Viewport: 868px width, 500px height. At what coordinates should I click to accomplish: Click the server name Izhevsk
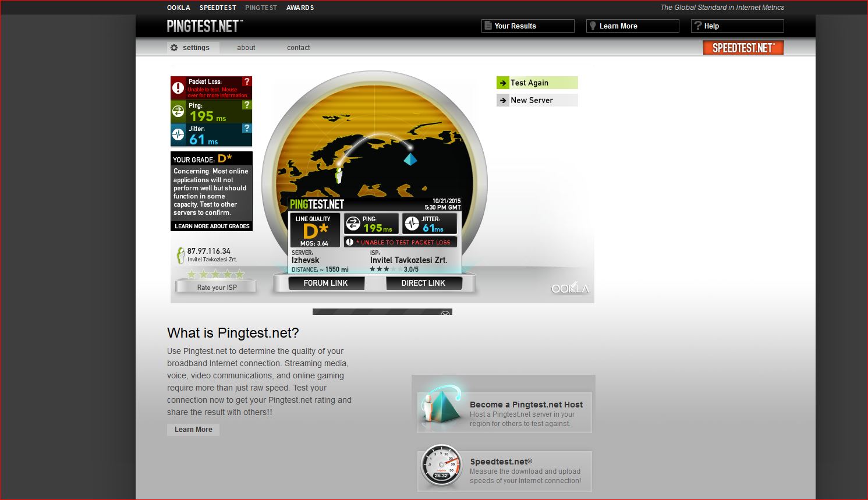tap(306, 260)
